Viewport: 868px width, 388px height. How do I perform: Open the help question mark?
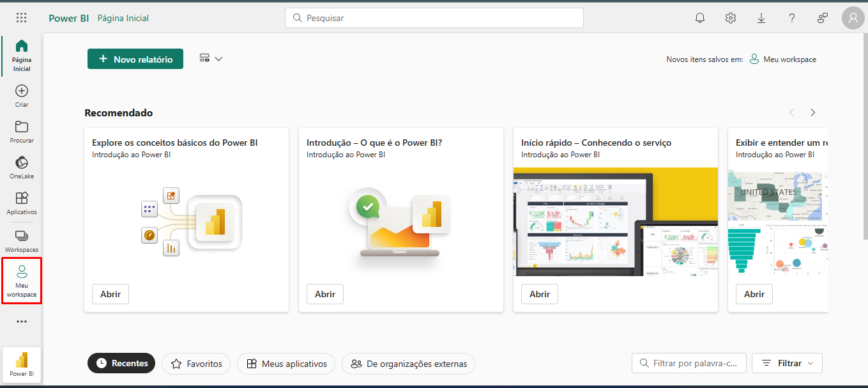click(792, 18)
